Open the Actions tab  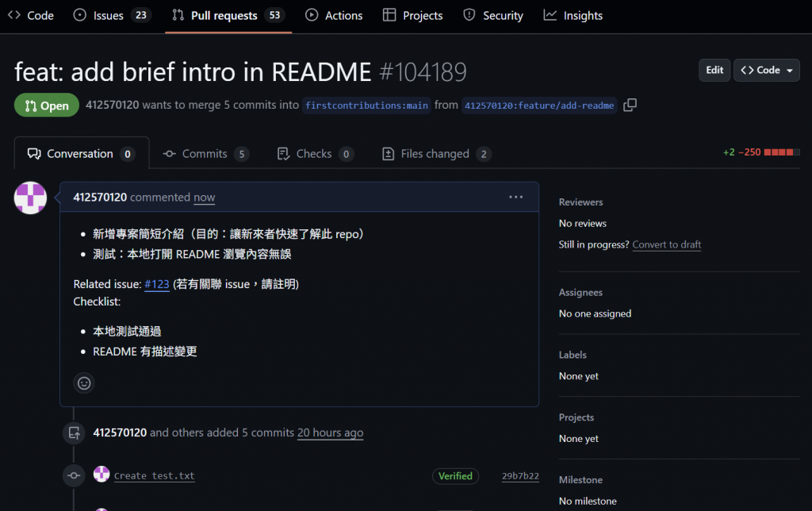[x=334, y=16]
